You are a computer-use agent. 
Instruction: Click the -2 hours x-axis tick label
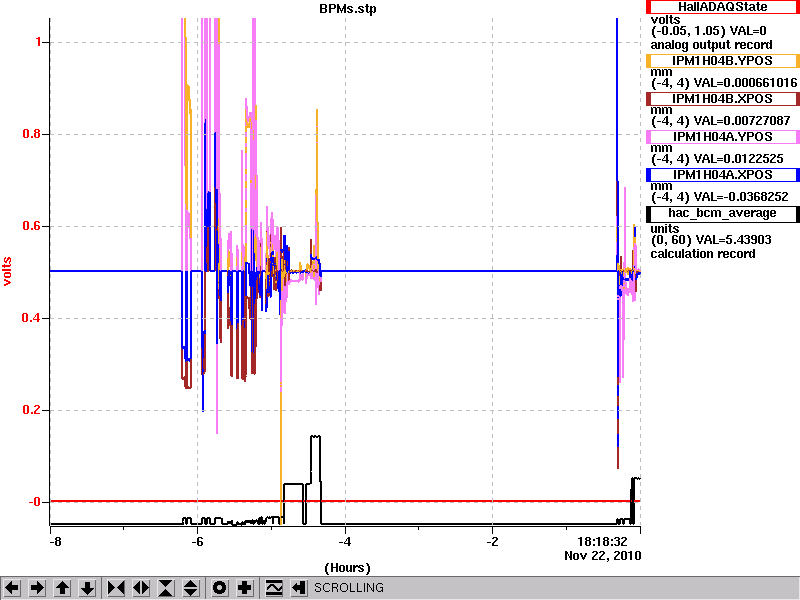pos(492,542)
